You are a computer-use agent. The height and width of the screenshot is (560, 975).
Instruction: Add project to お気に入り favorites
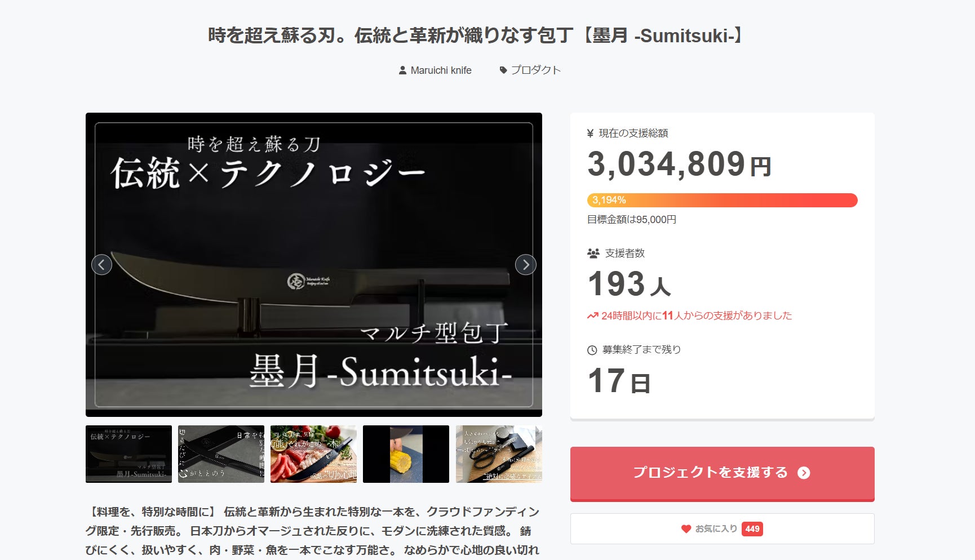coord(722,528)
